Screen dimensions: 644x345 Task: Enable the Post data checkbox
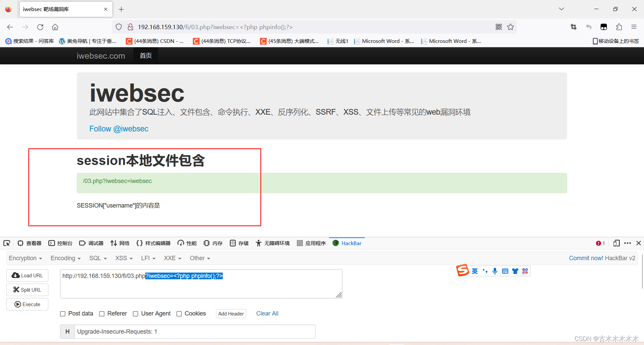[x=63, y=314]
